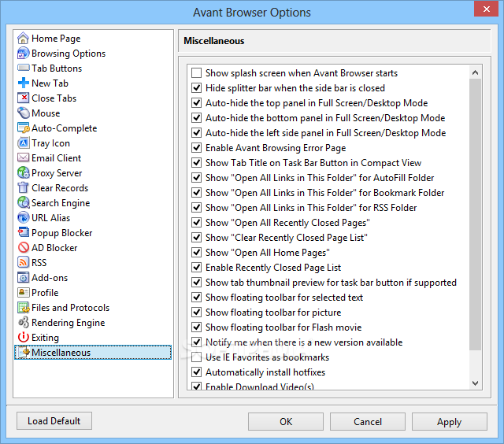Disable Enable Recently Closed Page List
The image size is (504, 444).
click(196, 268)
